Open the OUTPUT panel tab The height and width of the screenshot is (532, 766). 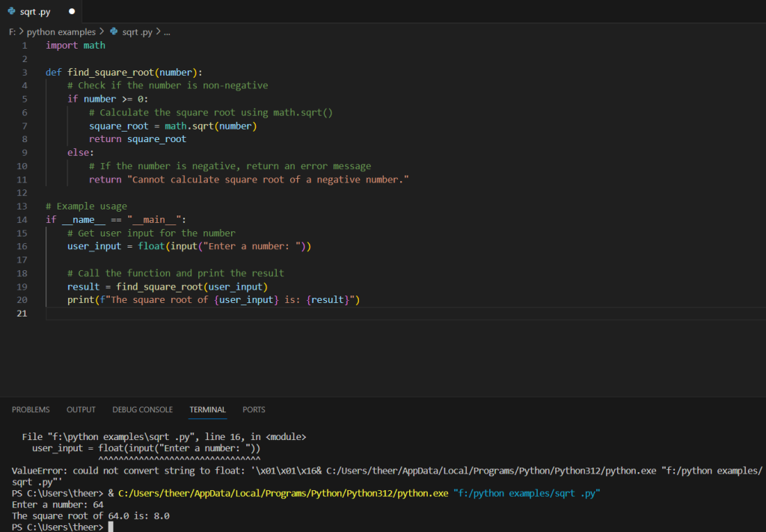(x=81, y=409)
